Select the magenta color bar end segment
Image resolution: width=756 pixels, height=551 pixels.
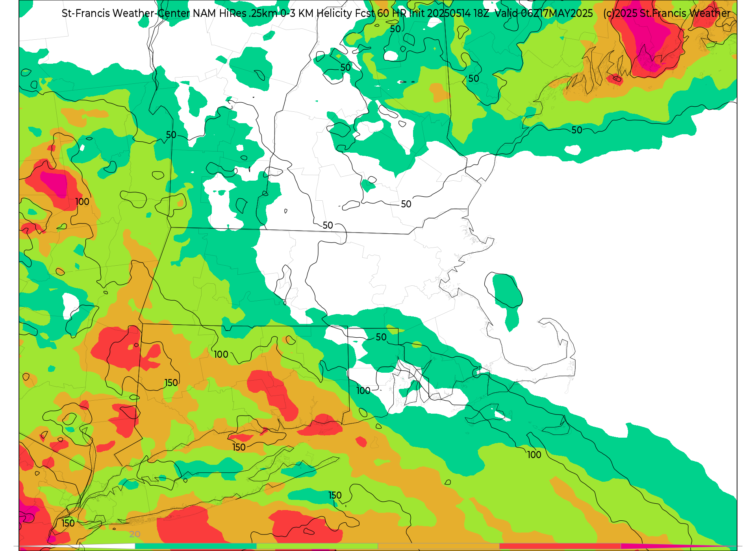click(679, 546)
